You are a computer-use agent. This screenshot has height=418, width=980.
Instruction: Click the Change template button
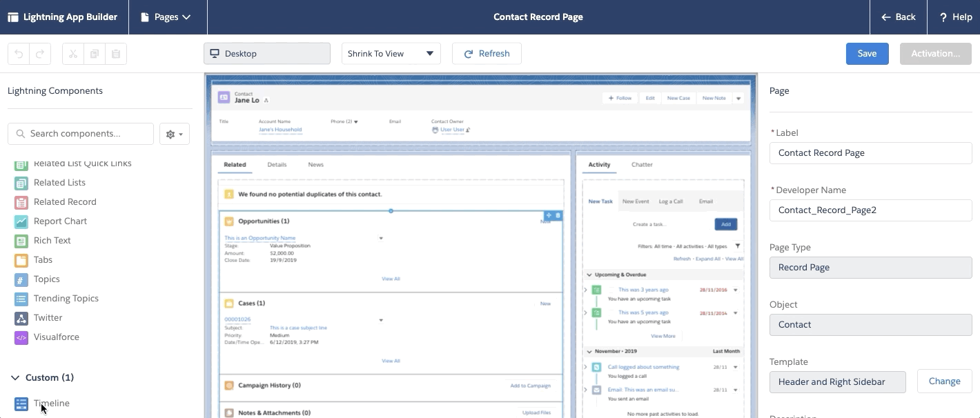[944, 381]
